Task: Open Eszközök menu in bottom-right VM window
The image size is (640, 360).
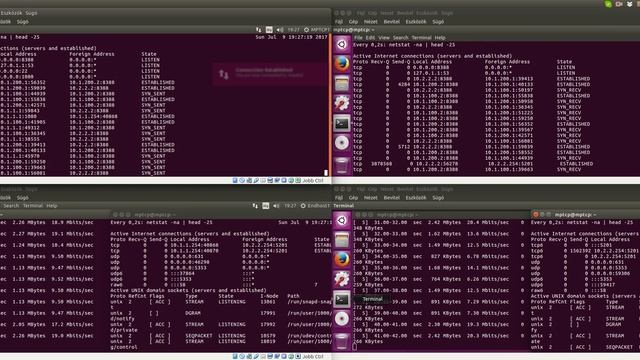Action: (x=416, y=198)
